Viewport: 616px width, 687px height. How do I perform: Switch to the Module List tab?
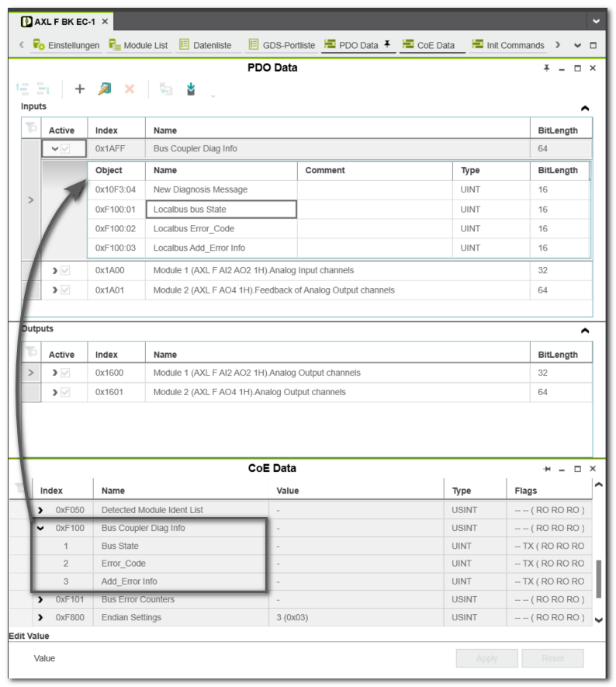[138, 45]
